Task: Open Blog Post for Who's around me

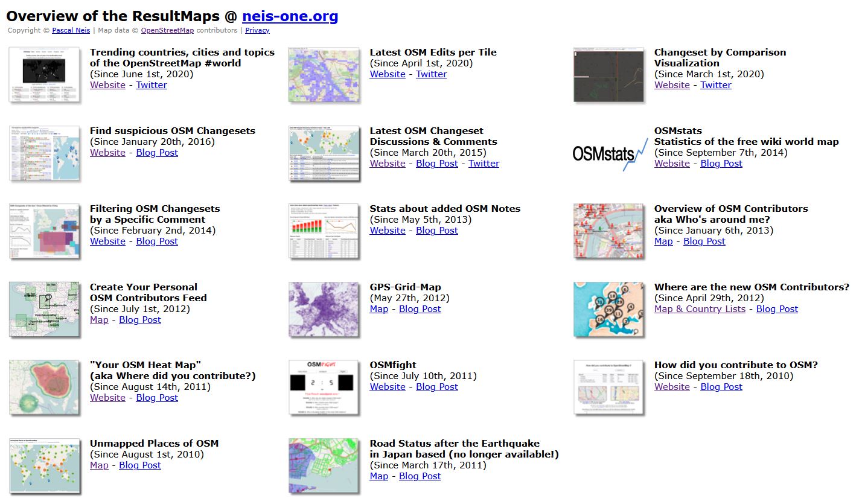Action: [704, 241]
